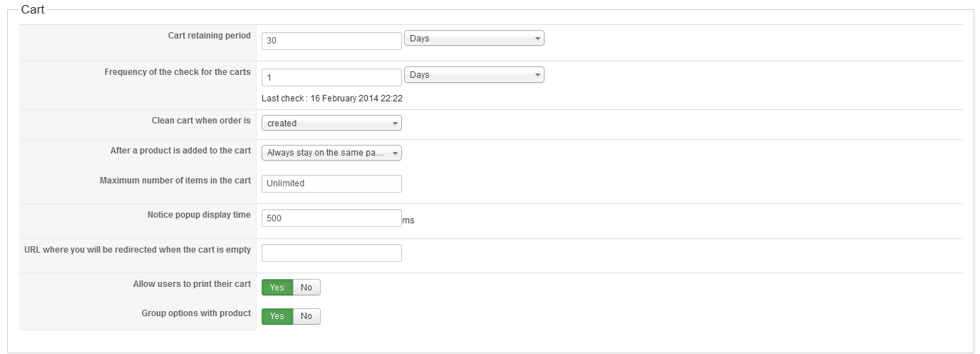Enable Yes for Group options with product
Viewport: 980px width, 354px height.
coord(277,316)
